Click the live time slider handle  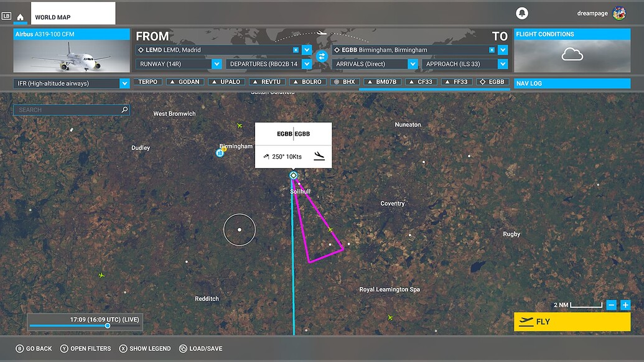(107, 325)
